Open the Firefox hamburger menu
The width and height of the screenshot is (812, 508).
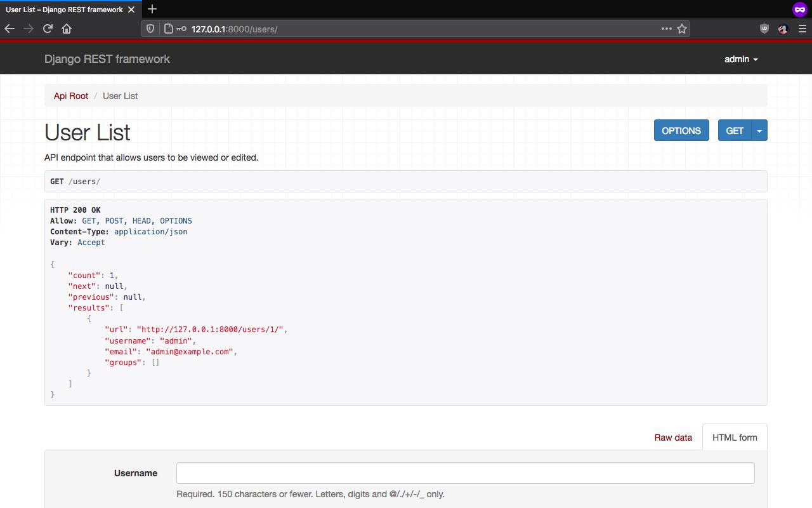pyautogui.click(x=801, y=29)
